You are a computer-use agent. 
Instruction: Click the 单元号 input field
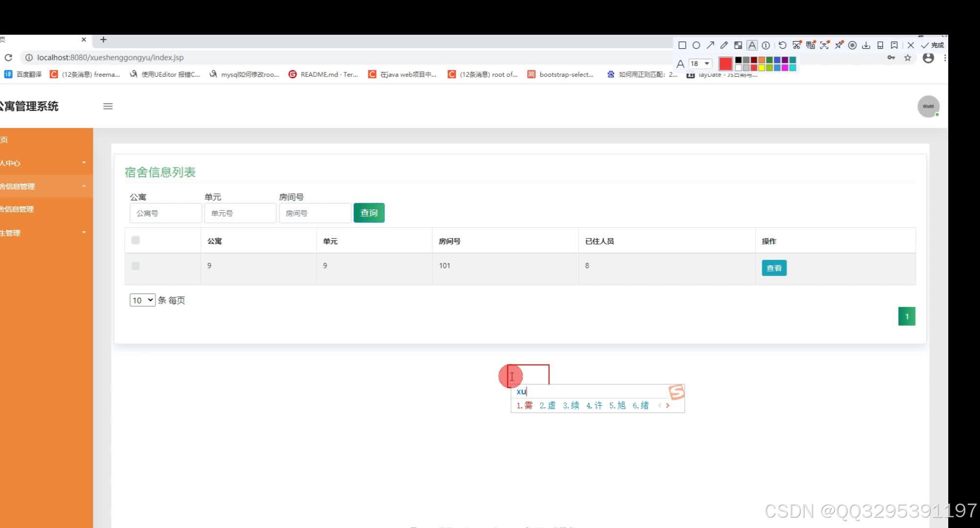coord(240,213)
